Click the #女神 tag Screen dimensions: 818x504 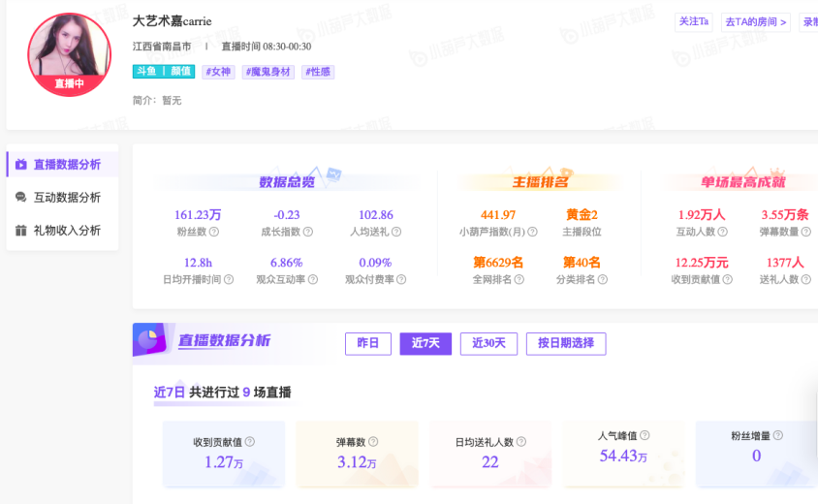(x=218, y=72)
